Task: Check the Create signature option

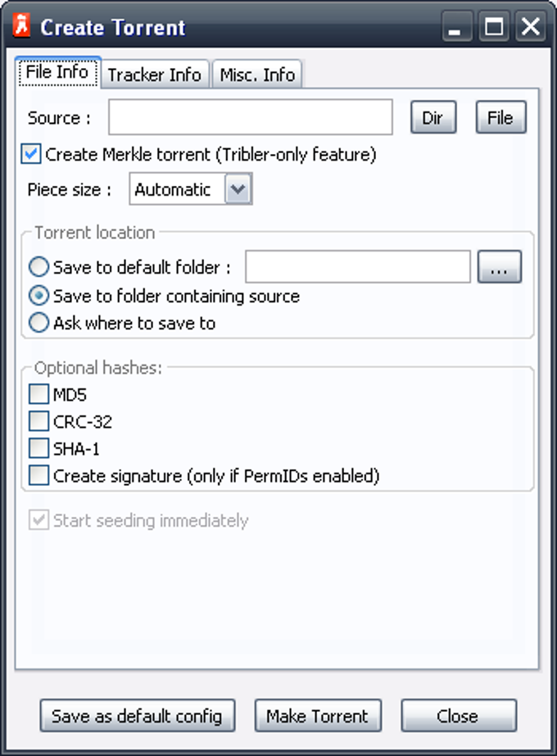Action: [x=38, y=475]
